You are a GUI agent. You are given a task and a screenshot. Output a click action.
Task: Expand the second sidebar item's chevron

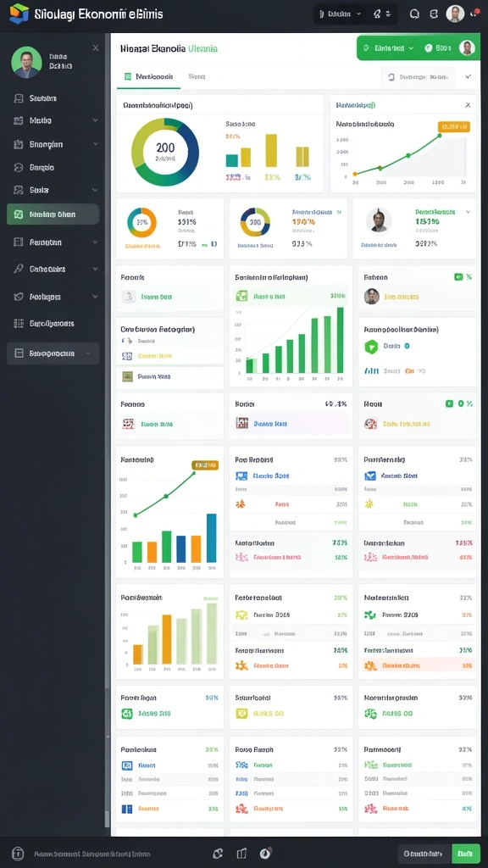[95, 120]
